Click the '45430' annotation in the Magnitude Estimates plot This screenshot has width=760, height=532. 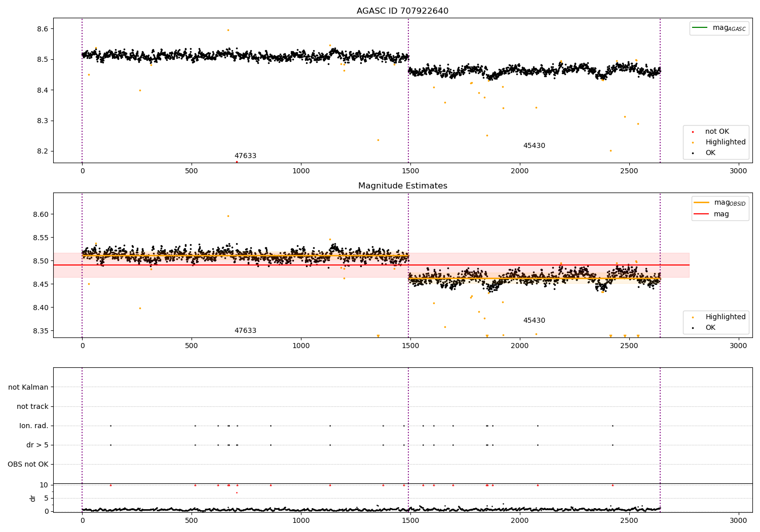(534, 321)
